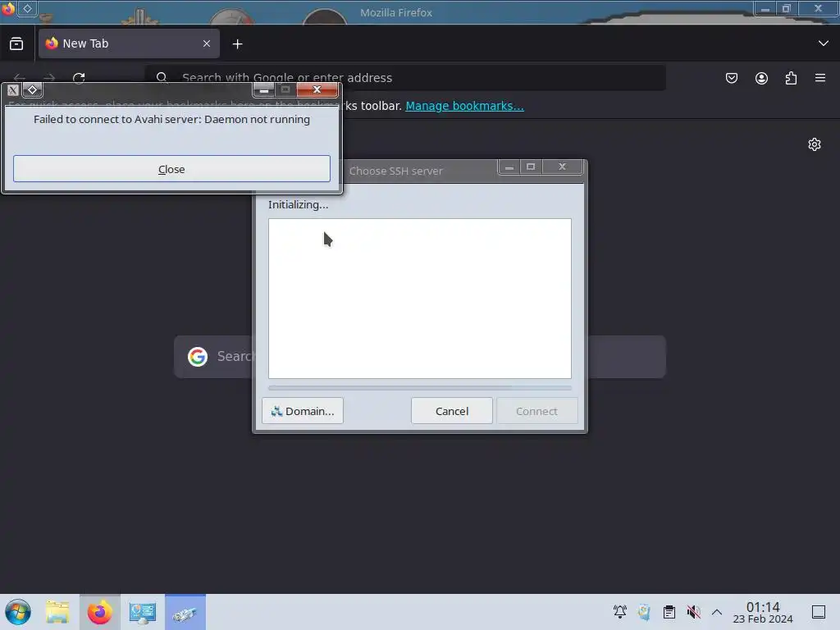Viewport: 840px width, 630px height.
Task: Go back using the back arrow
Action: coord(20,78)
